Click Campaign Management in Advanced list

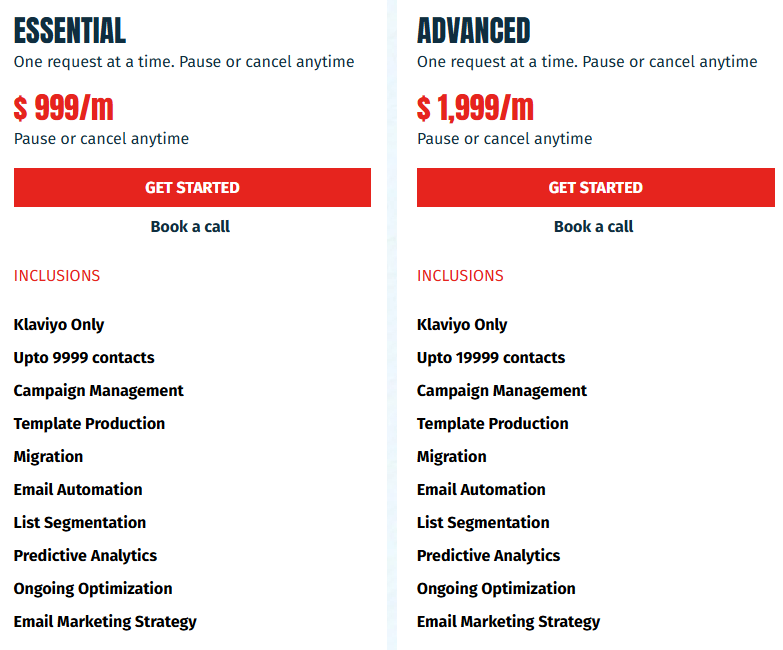pyautogui.click(x=502, y=390)
